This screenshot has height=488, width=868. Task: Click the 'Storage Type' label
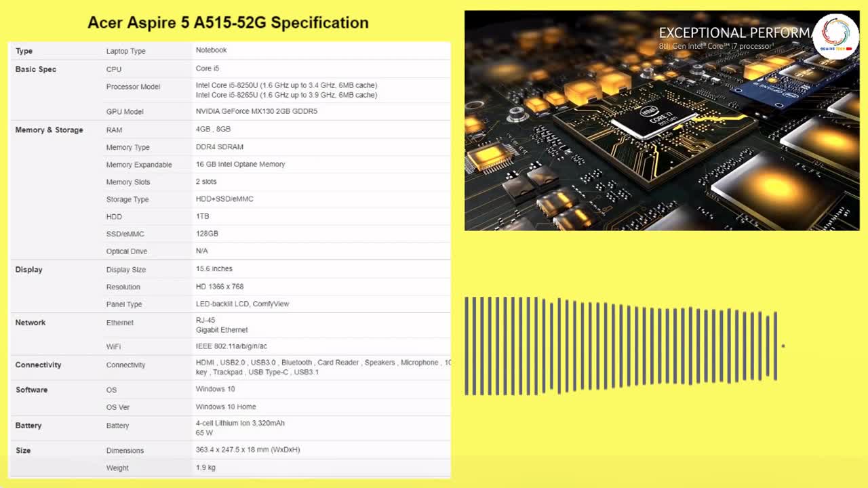[x=127, y=199]
